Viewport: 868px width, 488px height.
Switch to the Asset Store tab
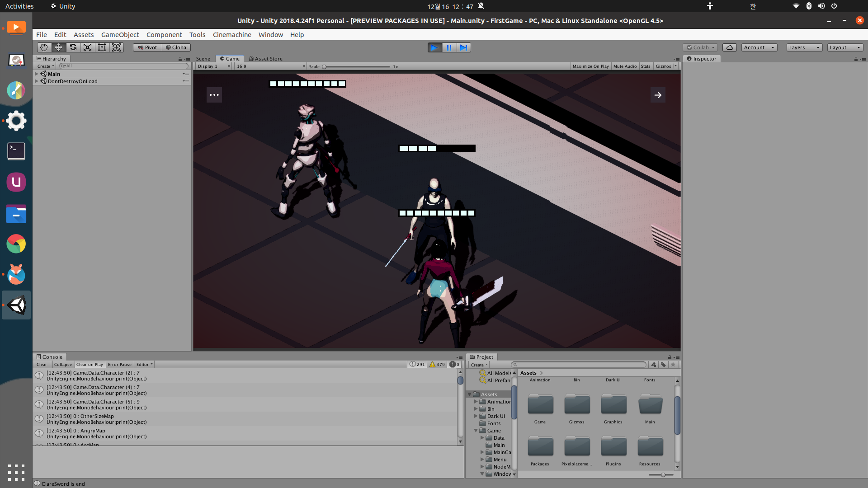coord(265,59)
